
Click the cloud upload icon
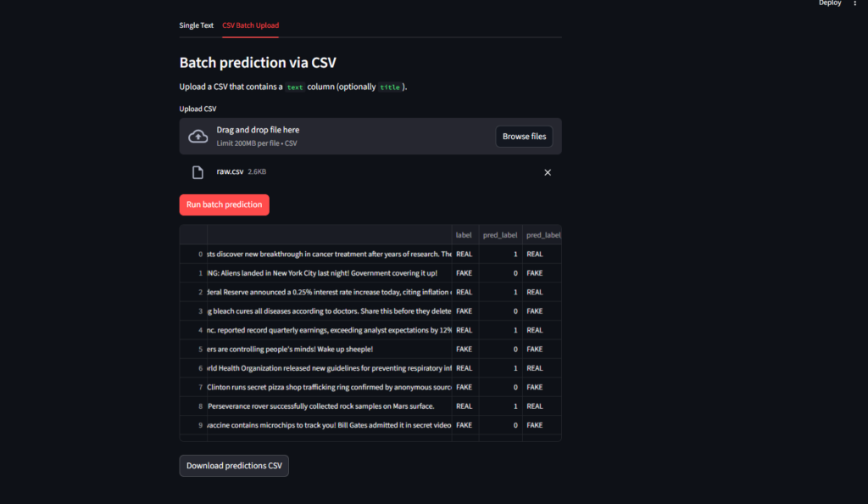(x=198, y=137)
